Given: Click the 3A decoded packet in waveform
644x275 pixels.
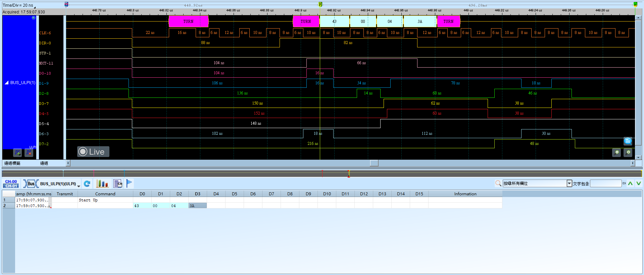Looking at the screenshot, I should (x=420, y=22).
